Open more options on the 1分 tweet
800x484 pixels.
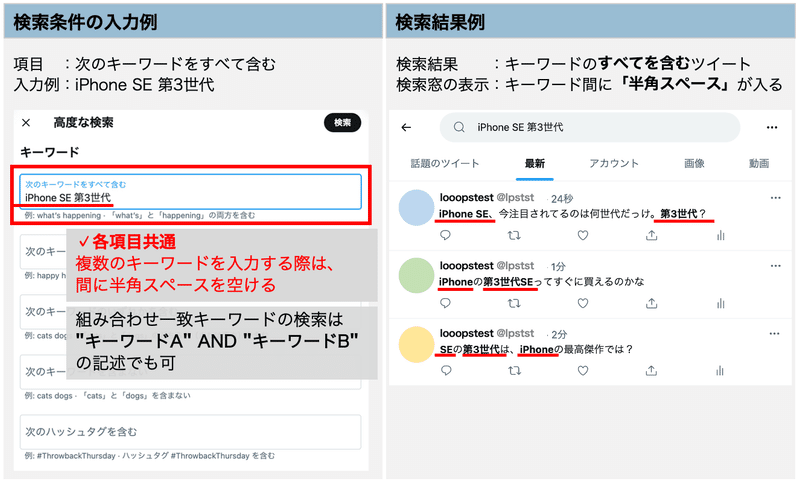776,266
